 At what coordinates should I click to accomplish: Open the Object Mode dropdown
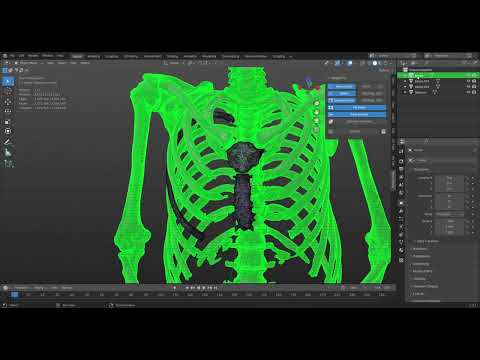29,63
